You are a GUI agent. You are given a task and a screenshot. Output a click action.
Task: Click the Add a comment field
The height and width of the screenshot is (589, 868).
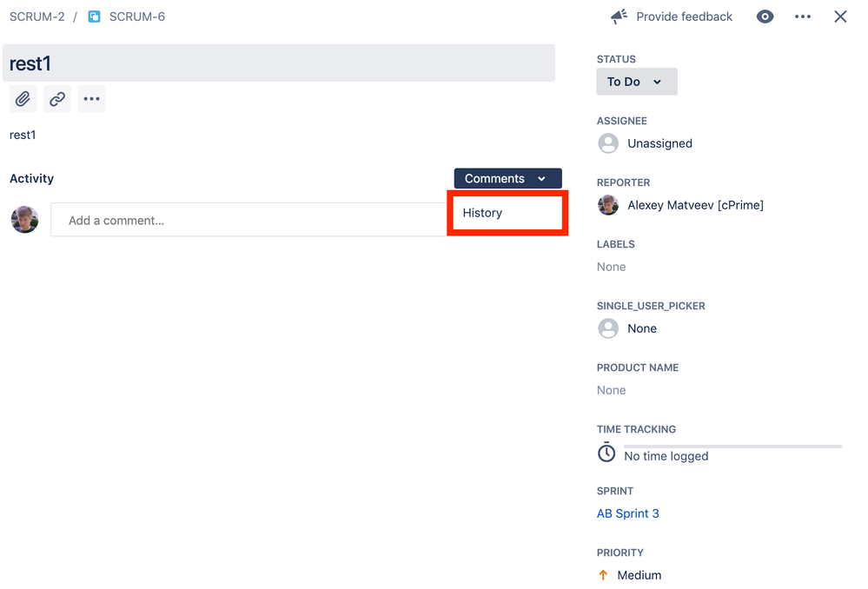pyautogui.click(x=249, y=220)
